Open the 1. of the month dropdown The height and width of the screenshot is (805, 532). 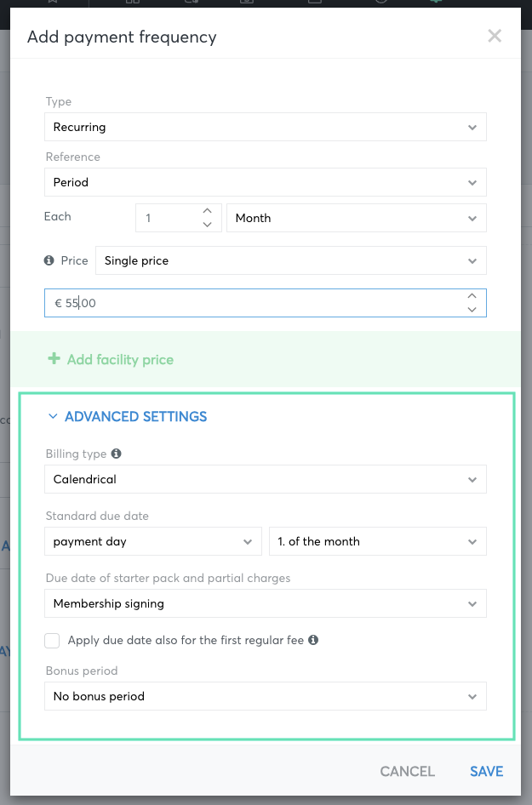coord(378,541)
